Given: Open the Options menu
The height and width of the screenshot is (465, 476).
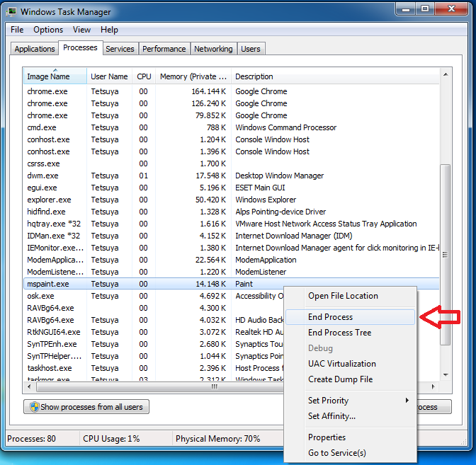Looking at the screenshot, I should pyautogui.click(x=48, y=30).
